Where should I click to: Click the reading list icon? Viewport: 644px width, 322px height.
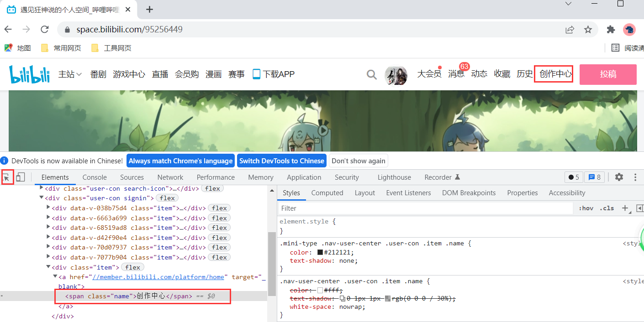pos(615,48)
